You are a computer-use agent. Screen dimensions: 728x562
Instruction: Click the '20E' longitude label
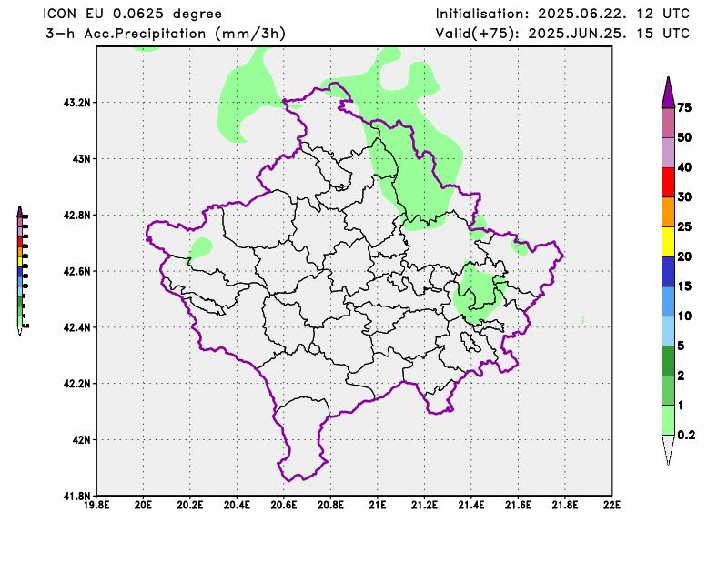point(143,505)
